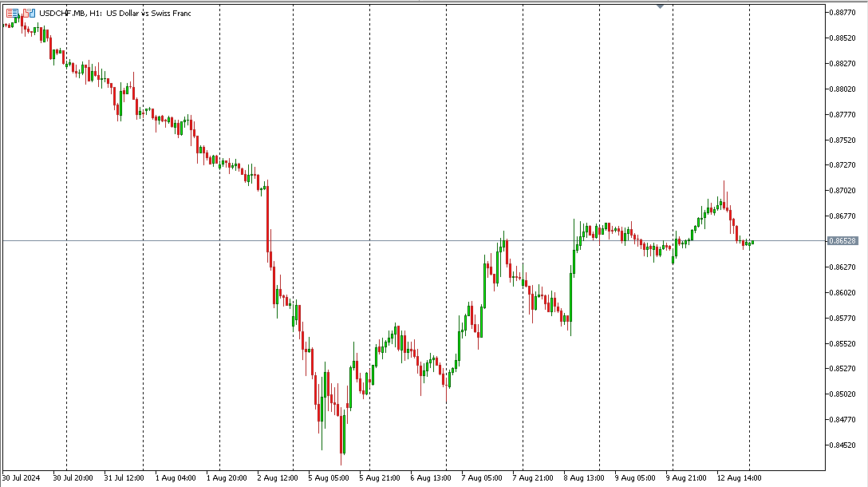Click the 0.87770 price scale label
Screen dimensions: 868x487
point(842,114)
